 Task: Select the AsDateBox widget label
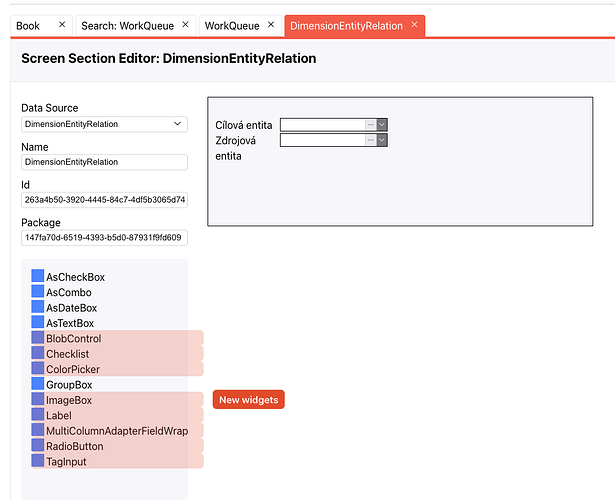[x=72, y=308]
